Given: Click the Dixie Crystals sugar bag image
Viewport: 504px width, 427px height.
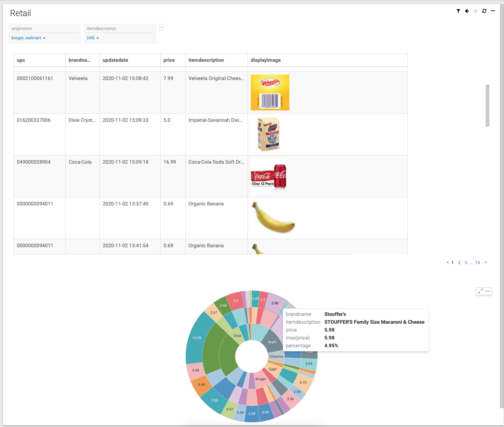Looking at the screenshot, I should pyautogui.click(x=269, y=134).
